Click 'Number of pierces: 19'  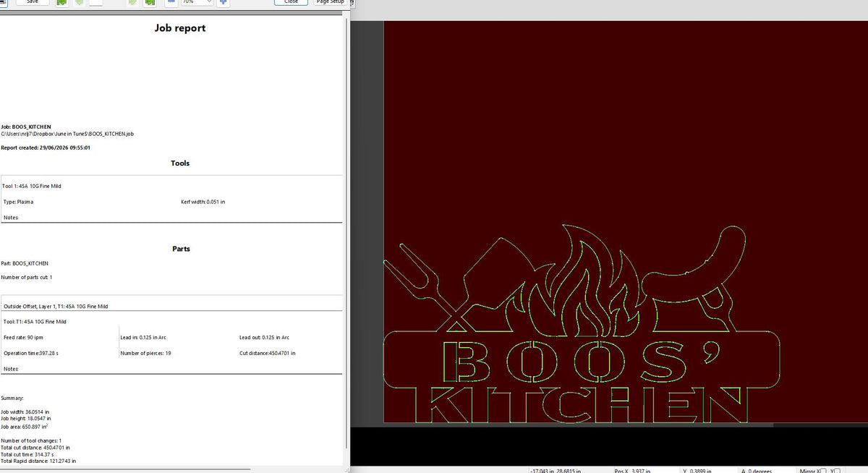pyautogui.click(x=145, y=353)
